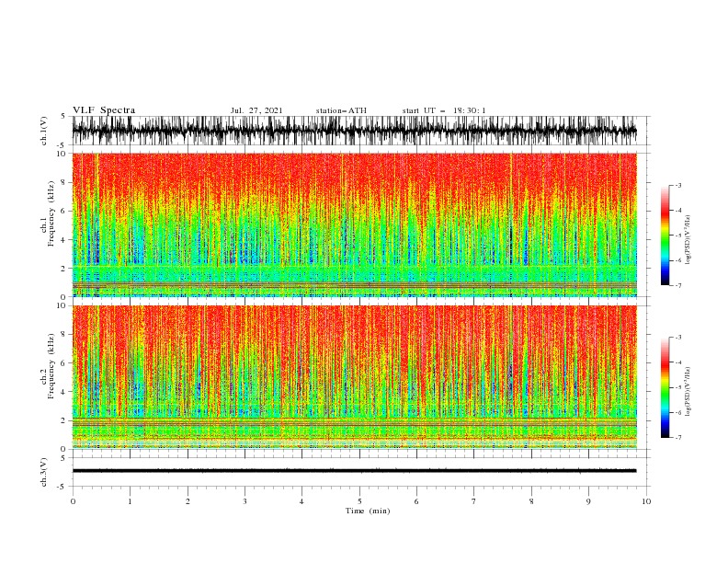Click the '4' kHz tick on ch.2 axis

[x=65, y=392]
